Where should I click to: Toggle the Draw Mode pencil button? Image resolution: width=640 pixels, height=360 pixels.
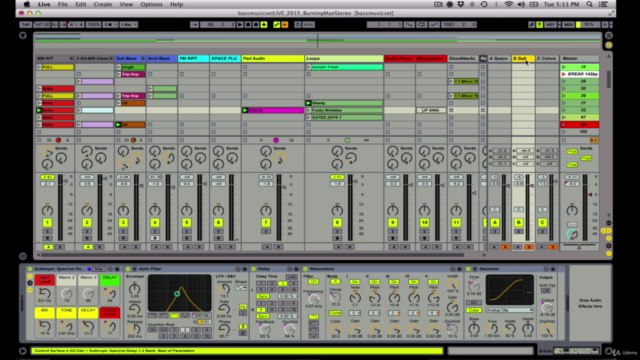531,24
